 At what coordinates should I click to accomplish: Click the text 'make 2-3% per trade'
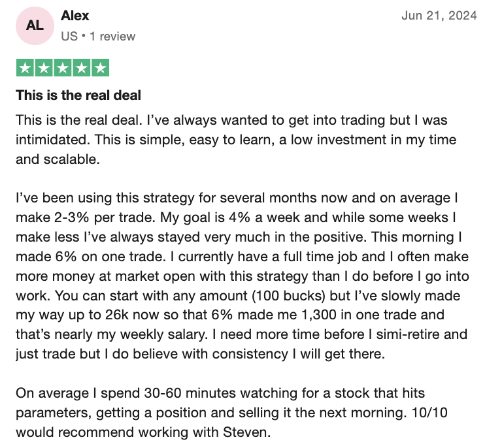click(x=86, y=217)
